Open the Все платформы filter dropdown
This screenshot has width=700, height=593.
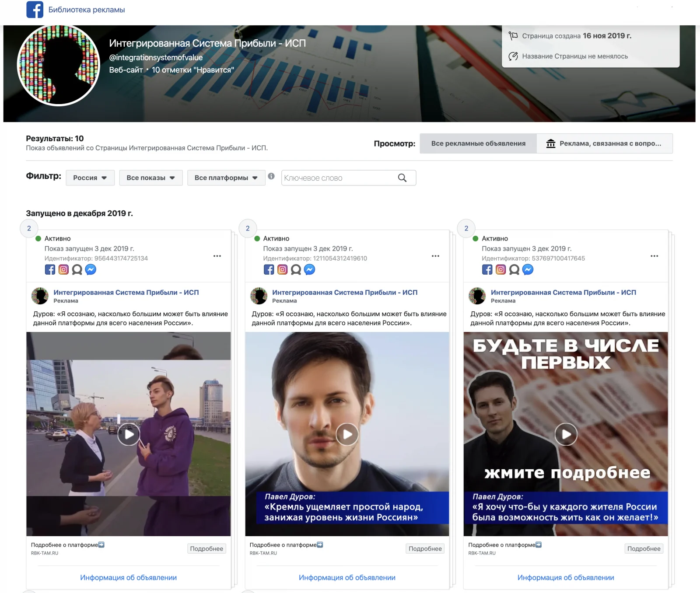226,178
